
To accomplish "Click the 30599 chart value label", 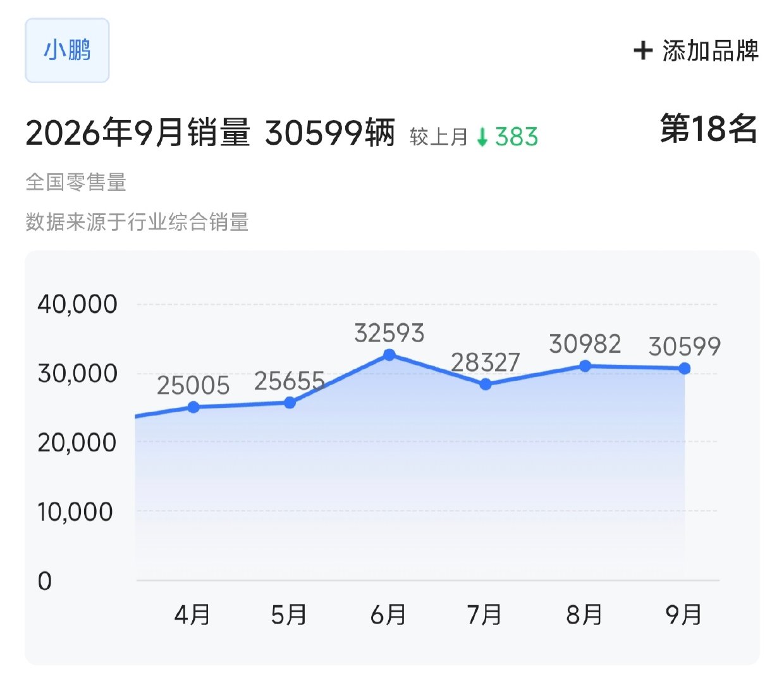I will pos(685,347).
